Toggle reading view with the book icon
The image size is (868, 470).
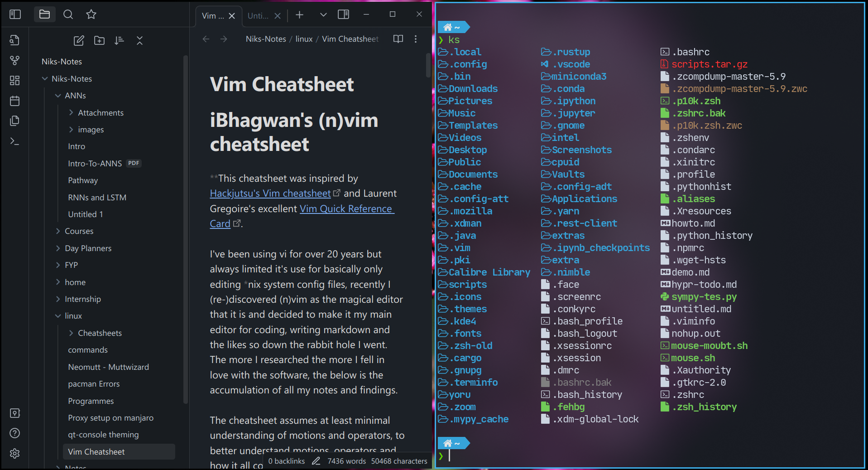[398, 39]
